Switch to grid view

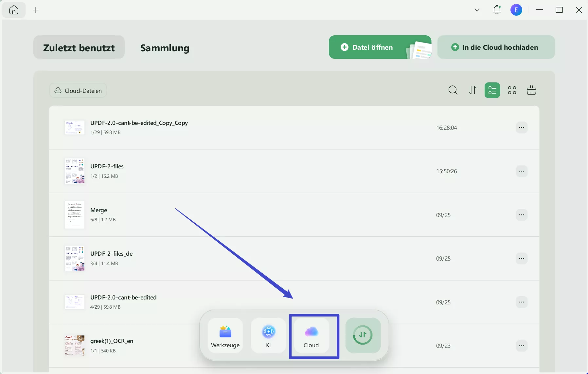(x=512, y=90)
